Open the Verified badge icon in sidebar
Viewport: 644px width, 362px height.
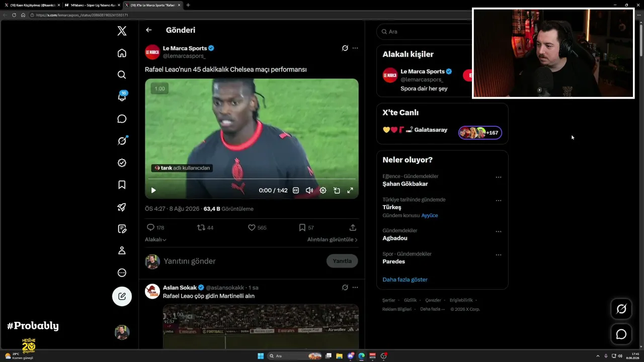click(x=122, y=163)
